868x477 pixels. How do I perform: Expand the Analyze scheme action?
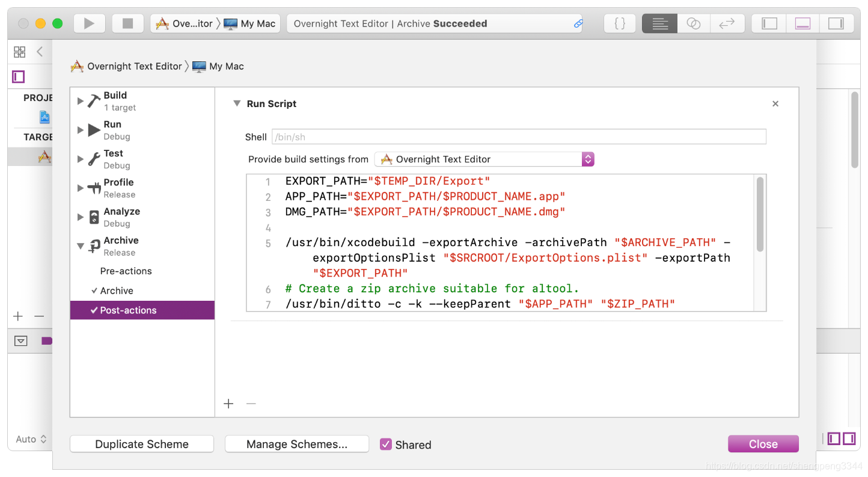[81, 217]
